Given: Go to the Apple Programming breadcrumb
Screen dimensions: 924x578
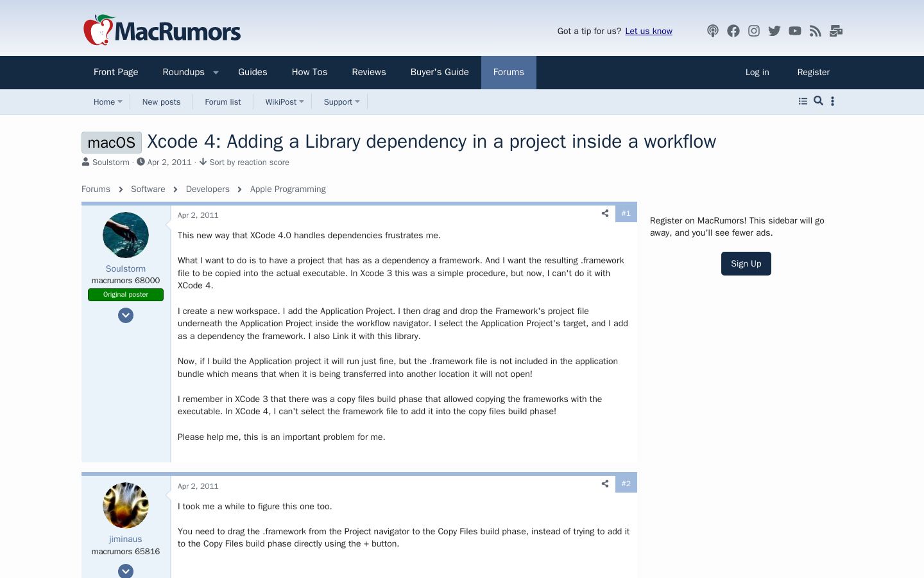Looking at the screenshot, I should (x=288, y=189).
